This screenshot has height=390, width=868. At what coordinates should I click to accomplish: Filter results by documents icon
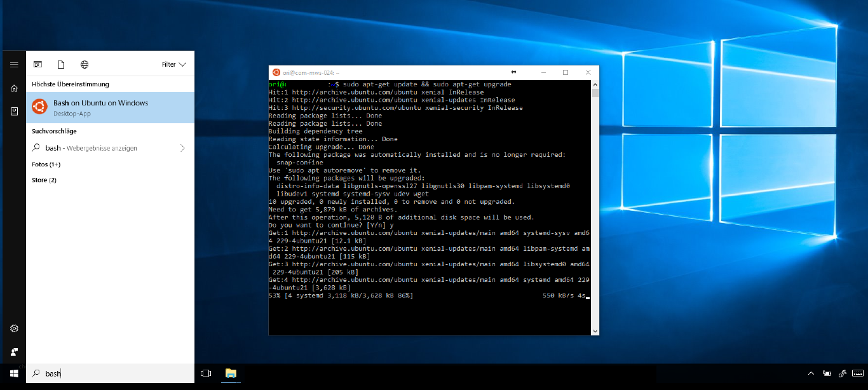point(61,65)
